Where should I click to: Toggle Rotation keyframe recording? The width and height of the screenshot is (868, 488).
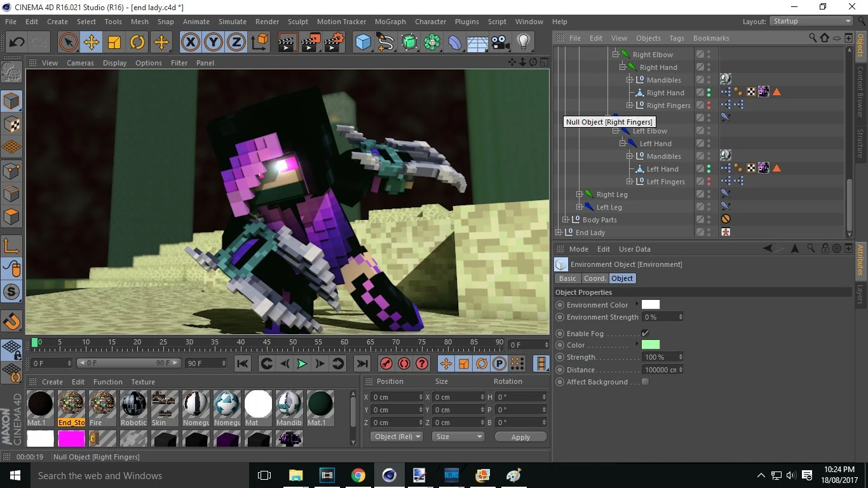click(x=482, y=363)
